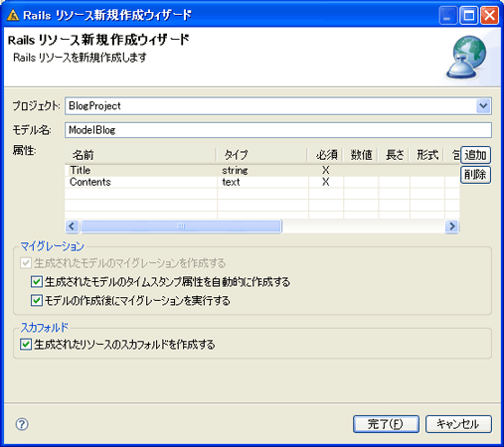Click the attribute table right scroll arrow
The image size is (504, 447).
click(x=452, y=226)
